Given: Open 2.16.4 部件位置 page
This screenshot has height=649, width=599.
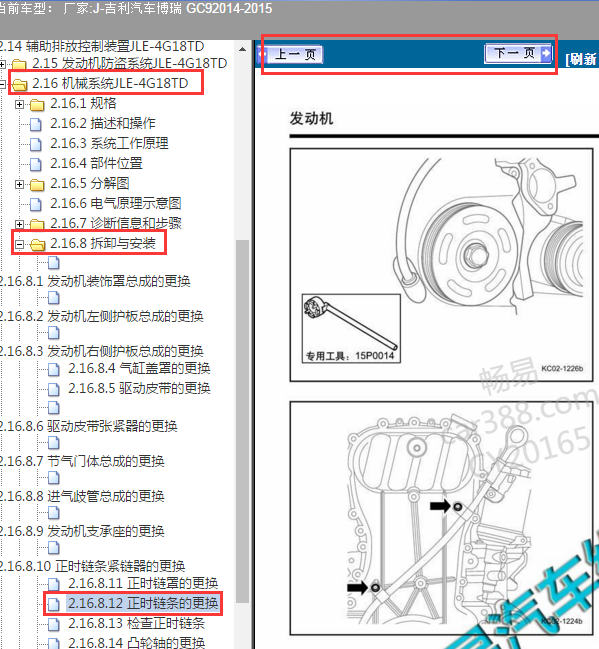Looking at the screenshot, I should point(96,163).
